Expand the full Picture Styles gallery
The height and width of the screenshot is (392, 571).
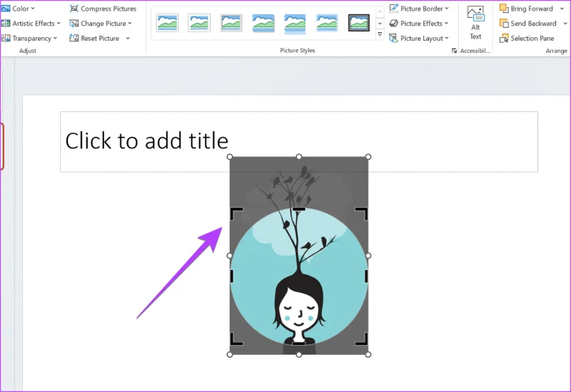point(380,34)
